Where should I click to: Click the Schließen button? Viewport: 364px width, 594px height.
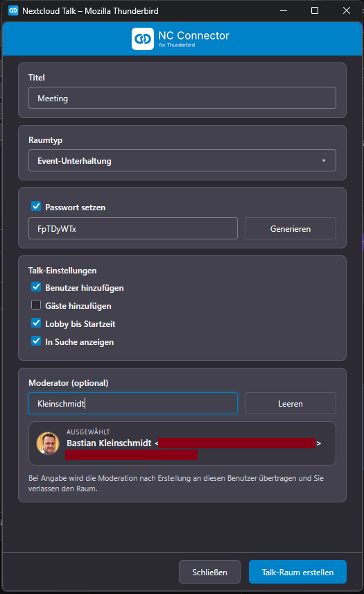click(209, 572)
